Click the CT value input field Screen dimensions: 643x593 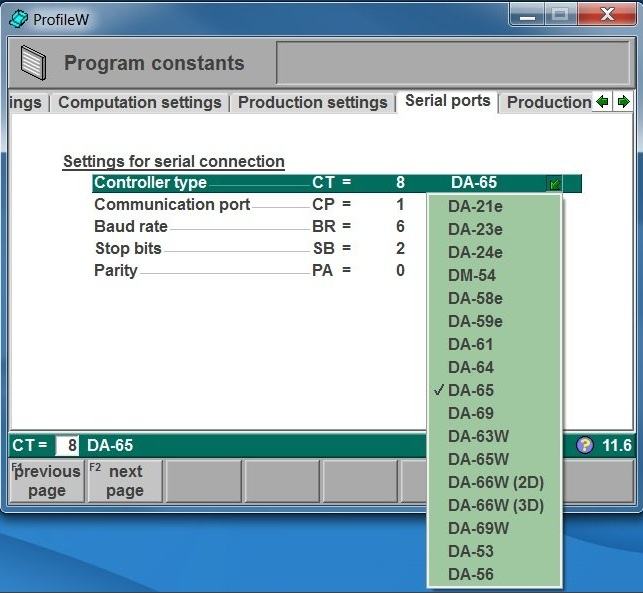pyautogui.click(x=67, y=446)
